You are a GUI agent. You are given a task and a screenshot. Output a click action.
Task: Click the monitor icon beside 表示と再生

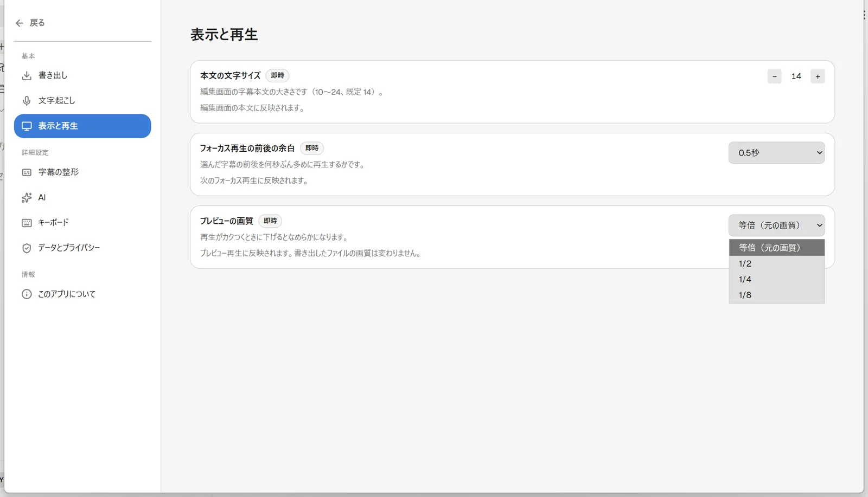point(27,126)
